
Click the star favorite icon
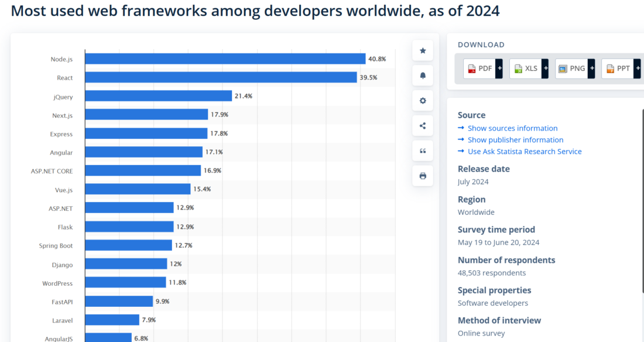[x=423, y=50]
